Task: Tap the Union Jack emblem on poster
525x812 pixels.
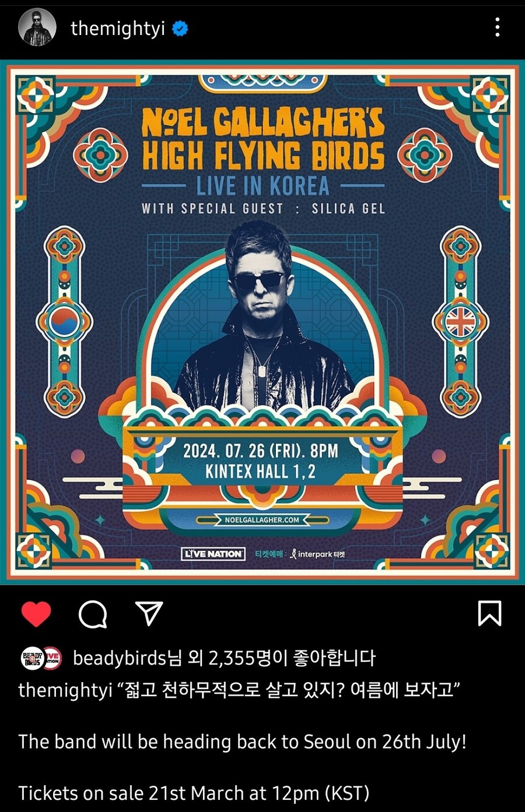Action: click(461, 322)
